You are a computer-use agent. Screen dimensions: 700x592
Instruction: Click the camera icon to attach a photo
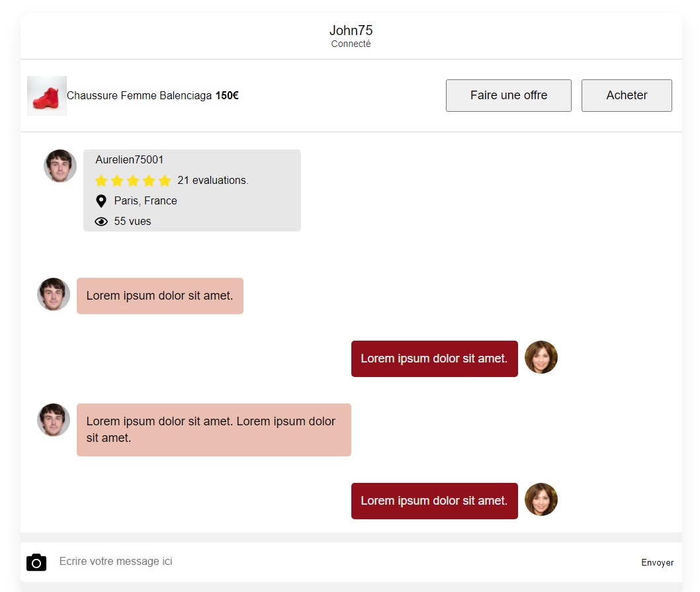point(36,562)
